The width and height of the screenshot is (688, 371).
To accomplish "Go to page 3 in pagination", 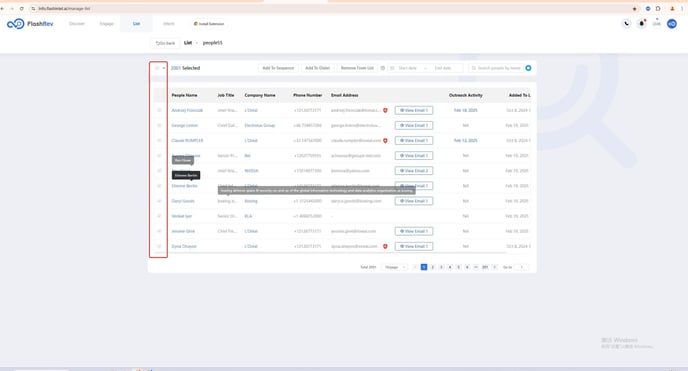I will pos(441,267).
